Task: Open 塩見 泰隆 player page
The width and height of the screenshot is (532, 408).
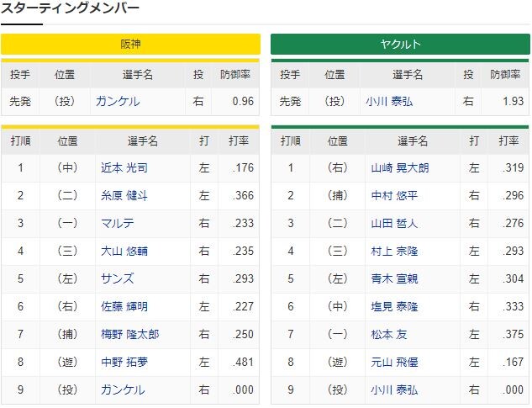Action: click(394, 306)
